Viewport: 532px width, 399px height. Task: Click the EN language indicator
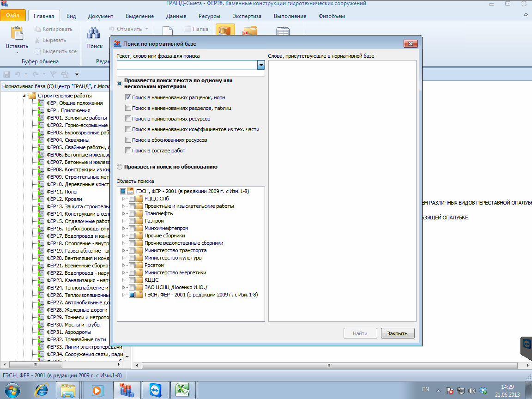[x=425, y=389]
